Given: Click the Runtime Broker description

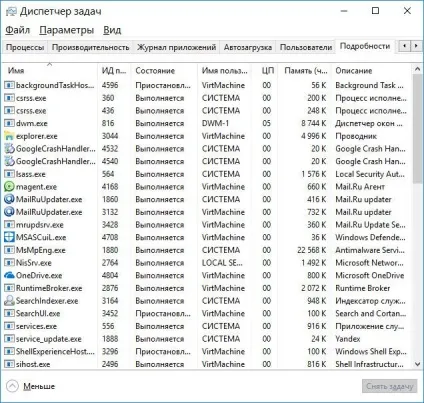Looking at the screenshot, I should (x=363, y=288).
